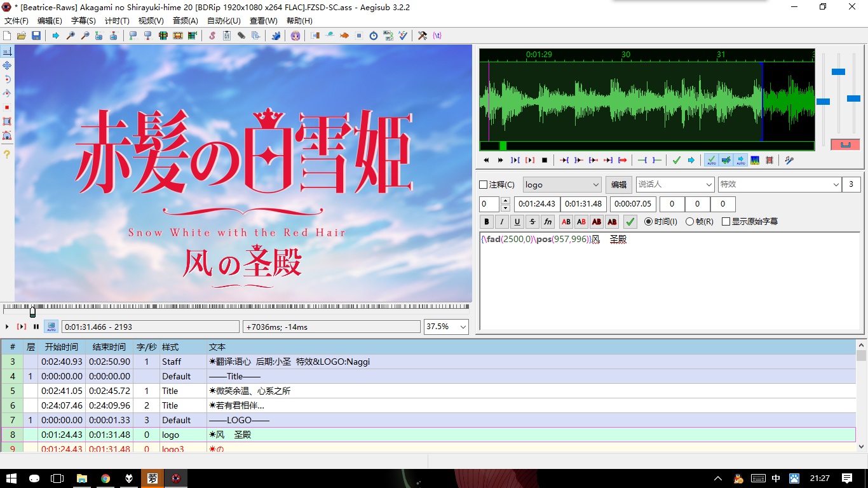Apply bold with the B button
This screenshot has height=488, width=868.
tap(487, 222)
